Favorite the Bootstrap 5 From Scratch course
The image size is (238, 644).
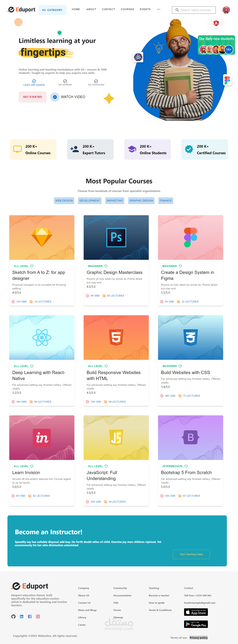click(x=186, y=466)
